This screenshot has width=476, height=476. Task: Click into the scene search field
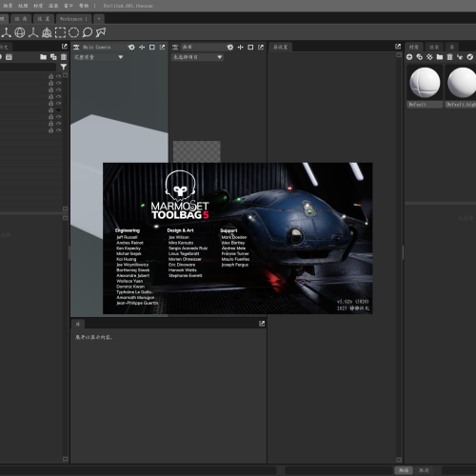28,67
